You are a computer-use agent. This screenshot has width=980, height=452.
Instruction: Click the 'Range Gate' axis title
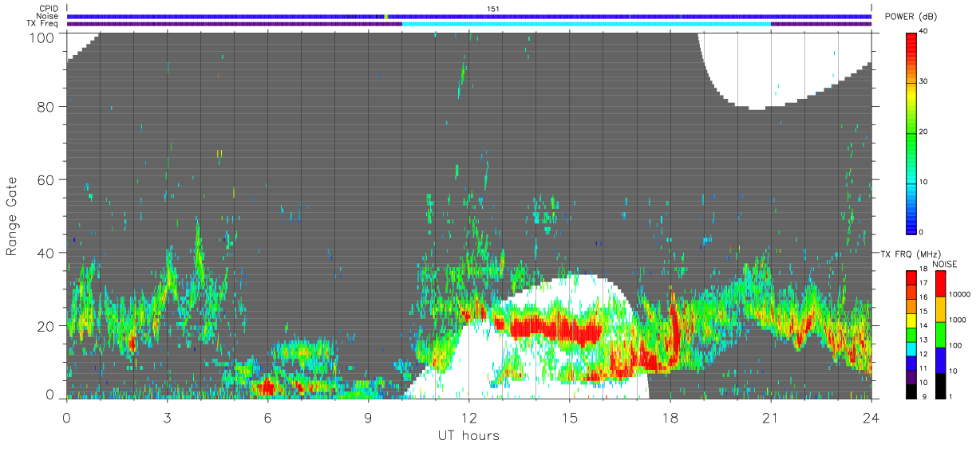pos(12,216)
